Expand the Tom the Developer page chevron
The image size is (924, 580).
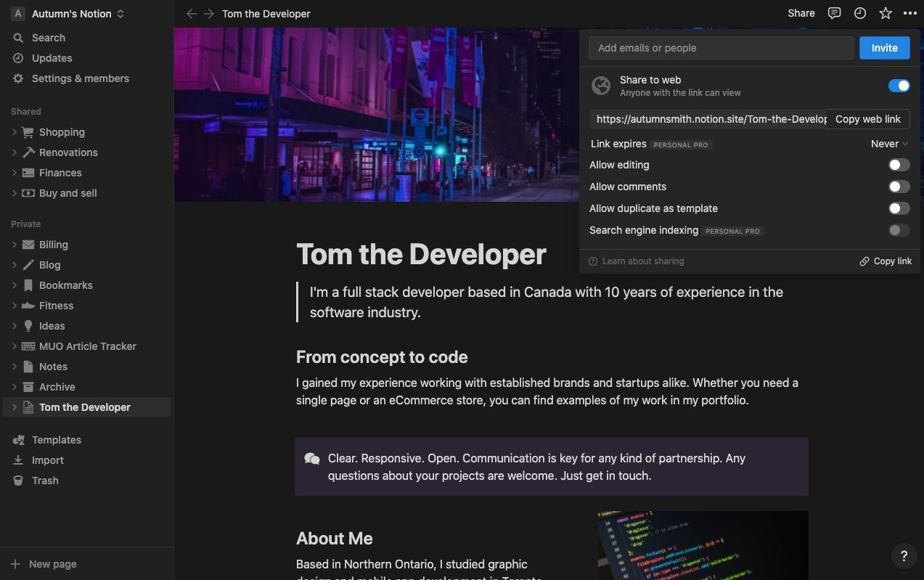coord(15,407)
